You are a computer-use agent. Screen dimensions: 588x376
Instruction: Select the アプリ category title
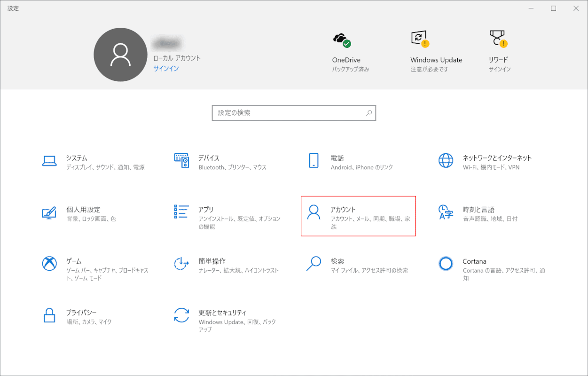click(x=206, y=210)
